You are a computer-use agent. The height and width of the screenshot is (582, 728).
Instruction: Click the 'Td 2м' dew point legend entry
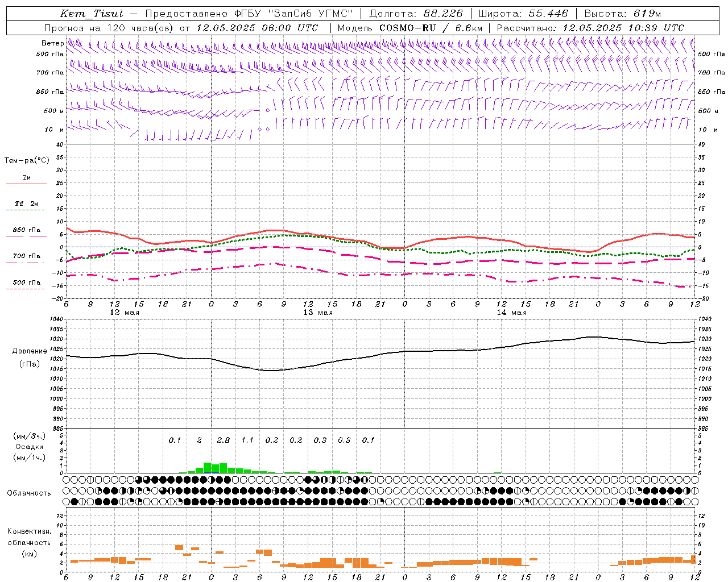pos(26,203)
